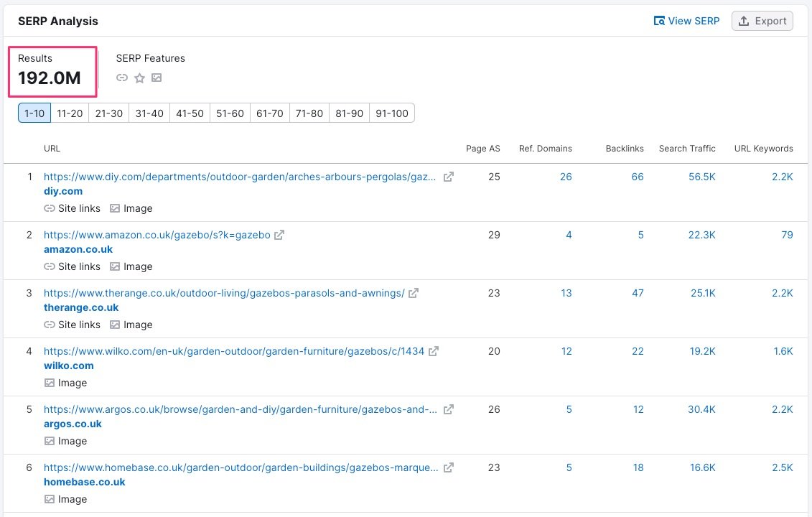Click Site links feature in therange.co.uk row
812x517 pixels.
pos(72,325)
